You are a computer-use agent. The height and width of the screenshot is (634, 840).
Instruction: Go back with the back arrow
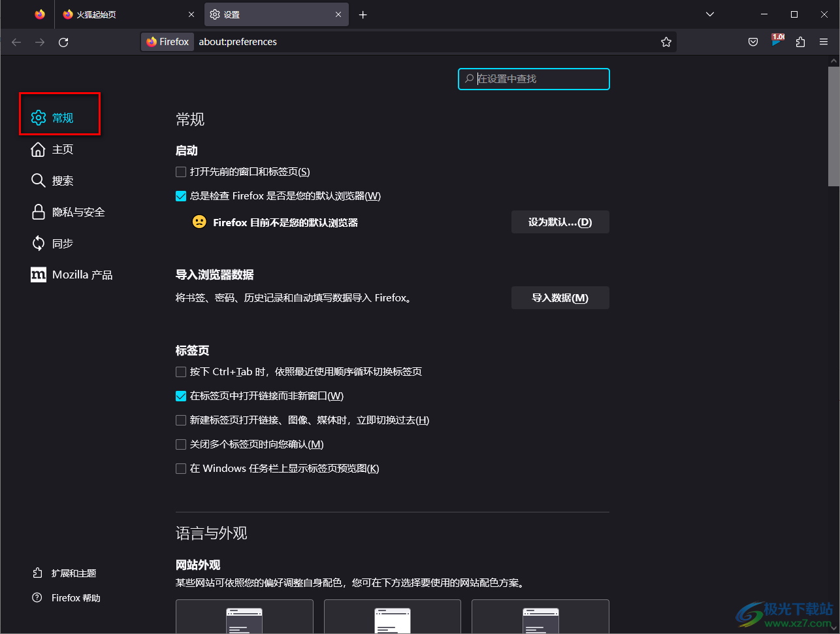[16, 42]
